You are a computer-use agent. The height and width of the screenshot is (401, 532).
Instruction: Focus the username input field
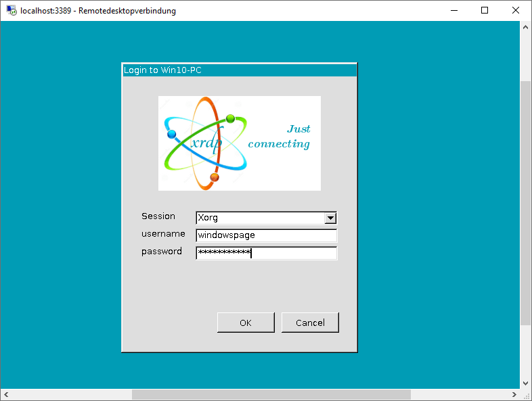tap(267, 235)
